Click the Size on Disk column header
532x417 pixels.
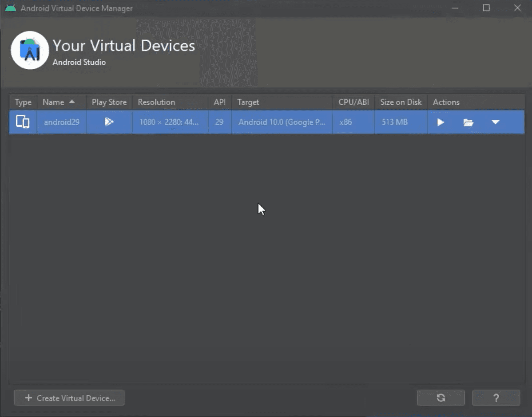click(400, 102)
